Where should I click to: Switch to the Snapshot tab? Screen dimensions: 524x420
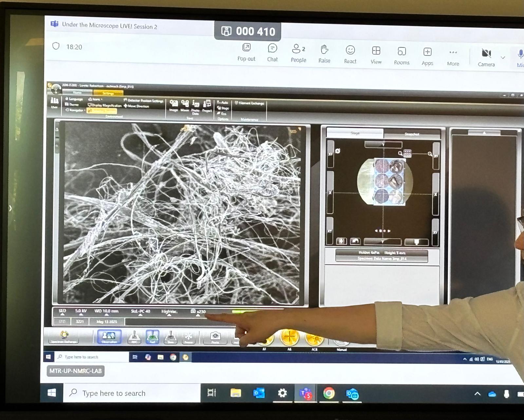click(412, 134)
